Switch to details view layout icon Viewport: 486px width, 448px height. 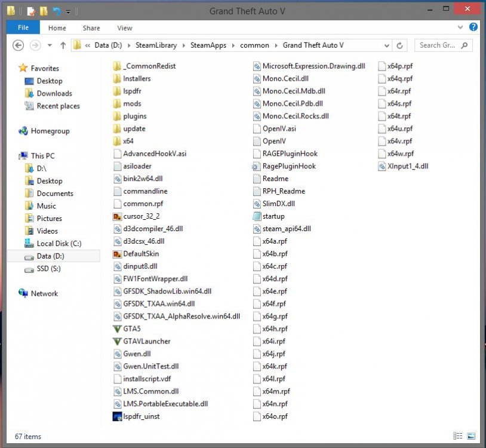click(457, 436)
